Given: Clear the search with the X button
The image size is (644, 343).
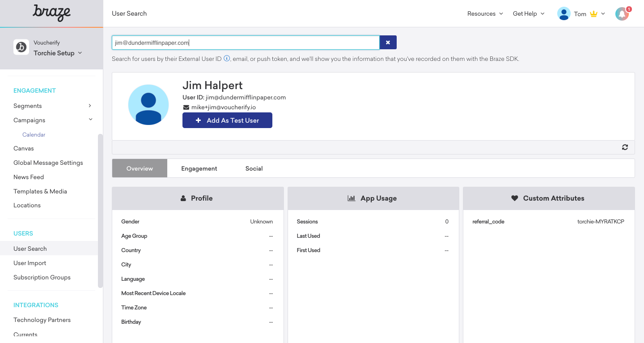Looking at the screenshot, I should 388,43.
